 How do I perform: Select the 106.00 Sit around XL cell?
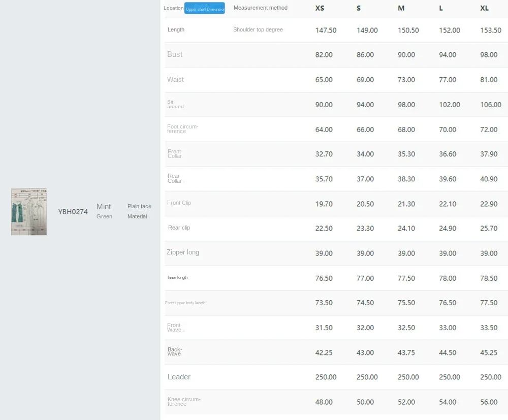pyautogui.click(x=490, y=105)
